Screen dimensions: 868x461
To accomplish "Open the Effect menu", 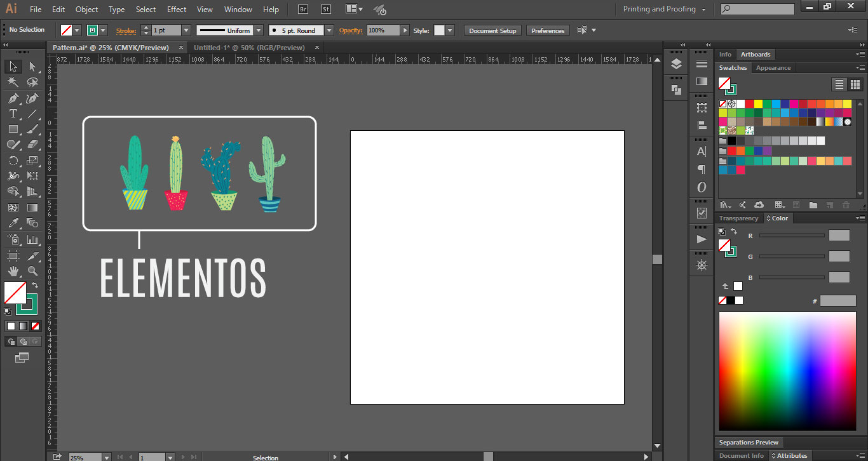I will coord(177,10).
